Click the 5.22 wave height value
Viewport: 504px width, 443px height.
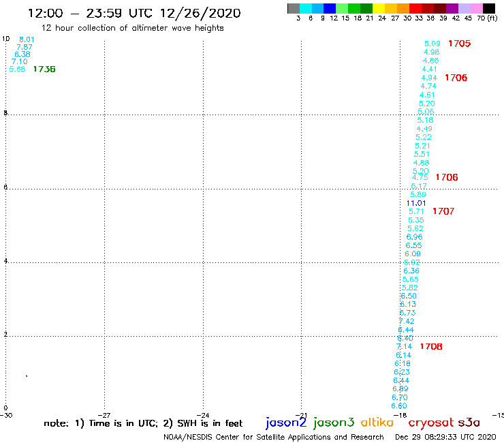(424, 137)
